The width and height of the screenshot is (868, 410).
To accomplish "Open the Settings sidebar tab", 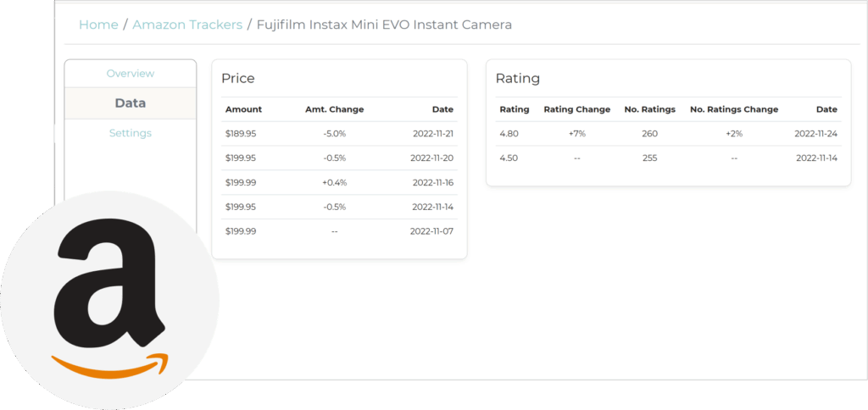I will (x=131, y=133).
